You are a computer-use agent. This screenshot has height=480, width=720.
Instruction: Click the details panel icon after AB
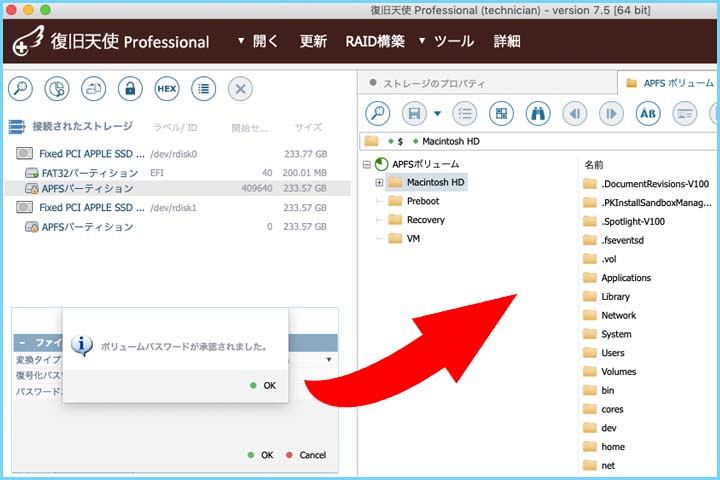pyautogui.click(x=685, y=113)
